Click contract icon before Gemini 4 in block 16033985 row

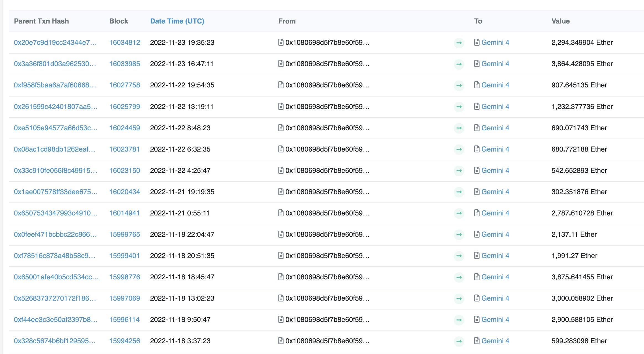coord(476,64)
